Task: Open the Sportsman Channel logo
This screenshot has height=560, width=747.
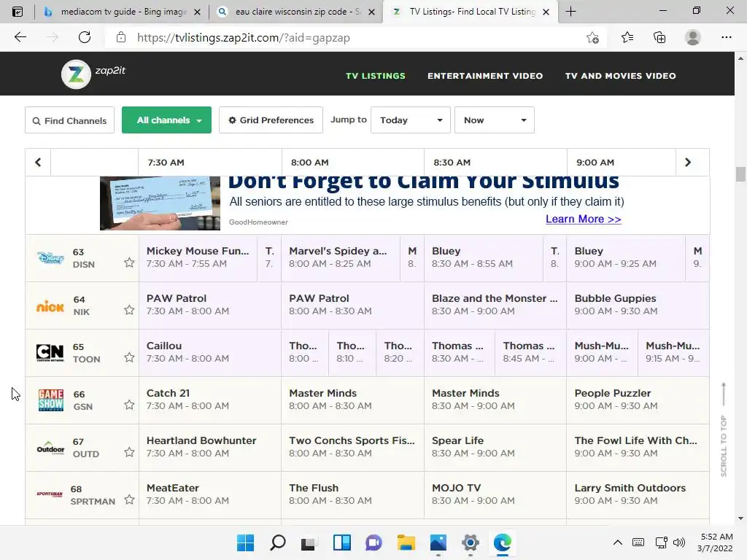Action: pyautogui.click(x=50, y=494)
